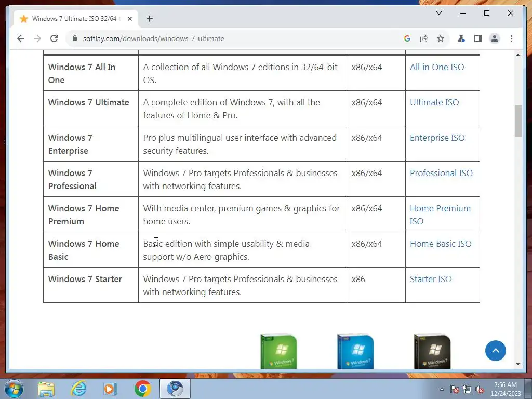
Task: View site security lock info
Action: (x=75, y=38)
